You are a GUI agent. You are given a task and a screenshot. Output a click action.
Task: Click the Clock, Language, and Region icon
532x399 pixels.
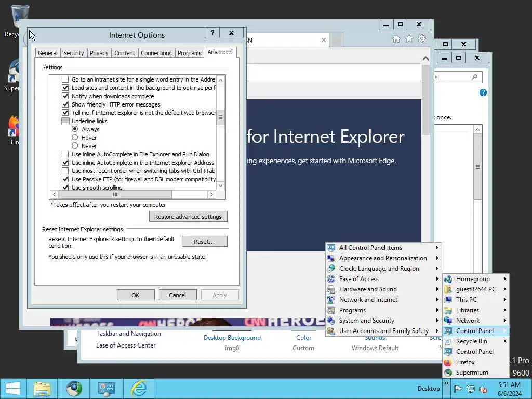pyautogui.click(x=331, y=269)
